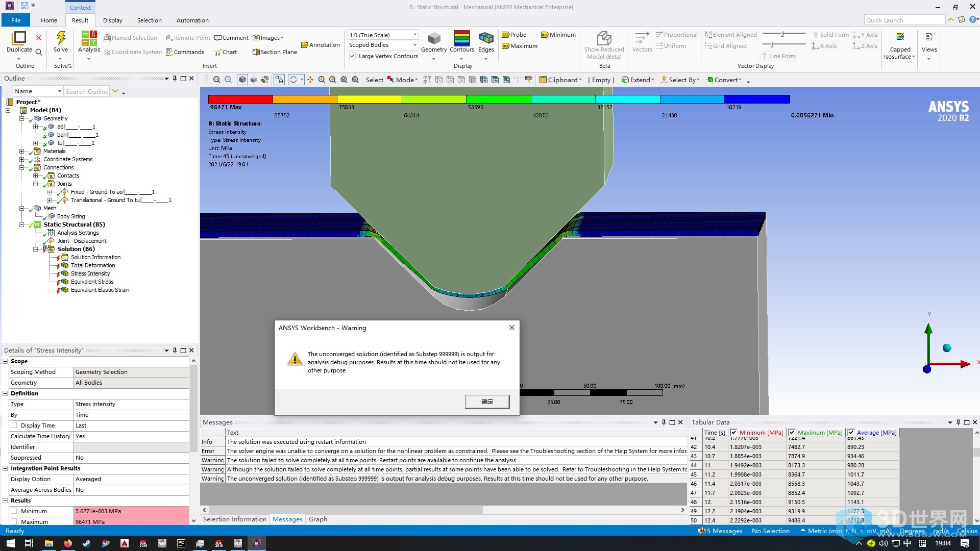Image resolution: width=980 pixels, height=551 pixels.
Task: Open the Windows Start menu
Action: (10, 543)
